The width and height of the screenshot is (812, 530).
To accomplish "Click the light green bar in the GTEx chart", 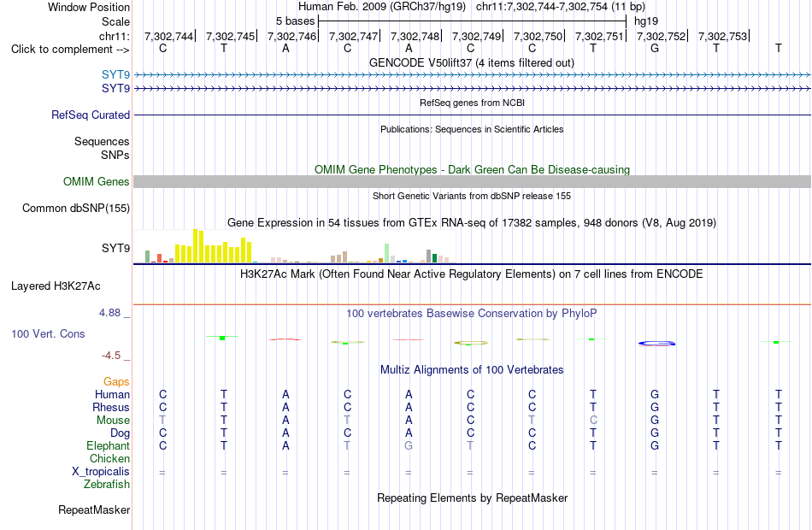I will [387, 253].
